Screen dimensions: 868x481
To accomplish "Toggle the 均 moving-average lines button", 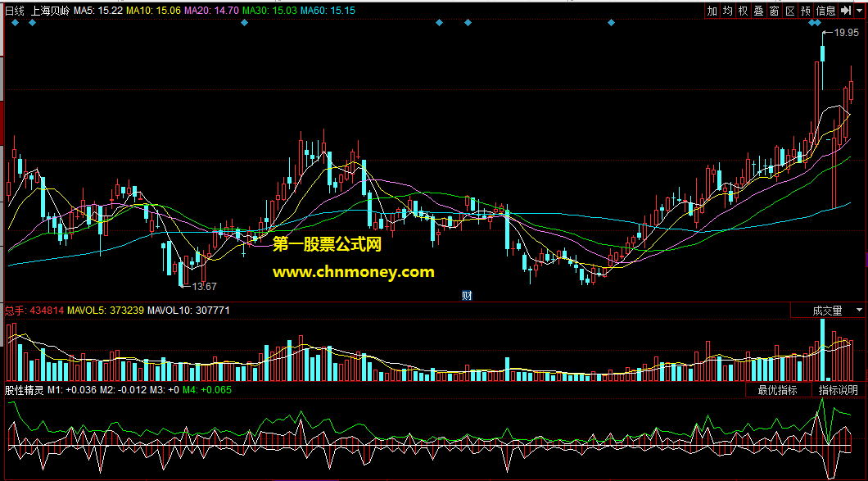I will coord(727,10).
